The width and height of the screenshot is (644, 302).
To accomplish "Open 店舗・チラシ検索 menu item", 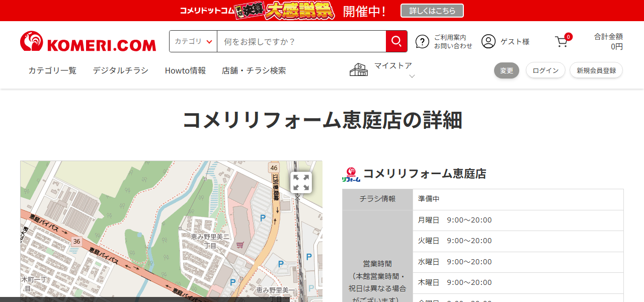I will click(254, 70).
